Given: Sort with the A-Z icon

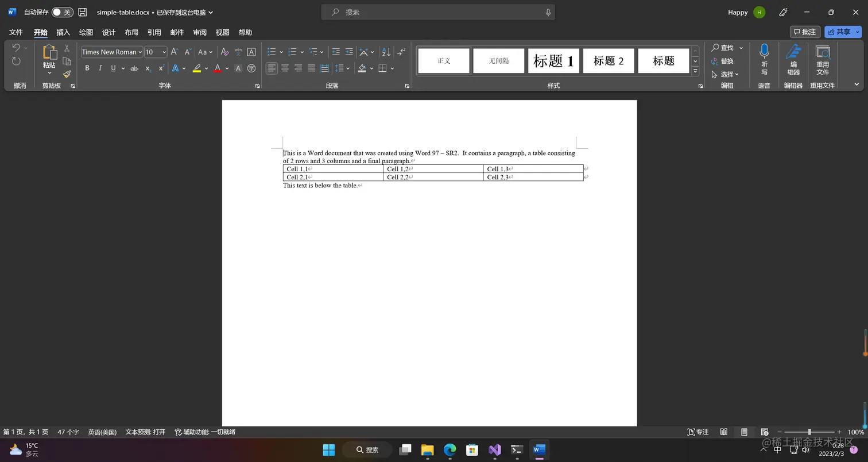Looking at the screenshot, I should click(x=386, y=52).
